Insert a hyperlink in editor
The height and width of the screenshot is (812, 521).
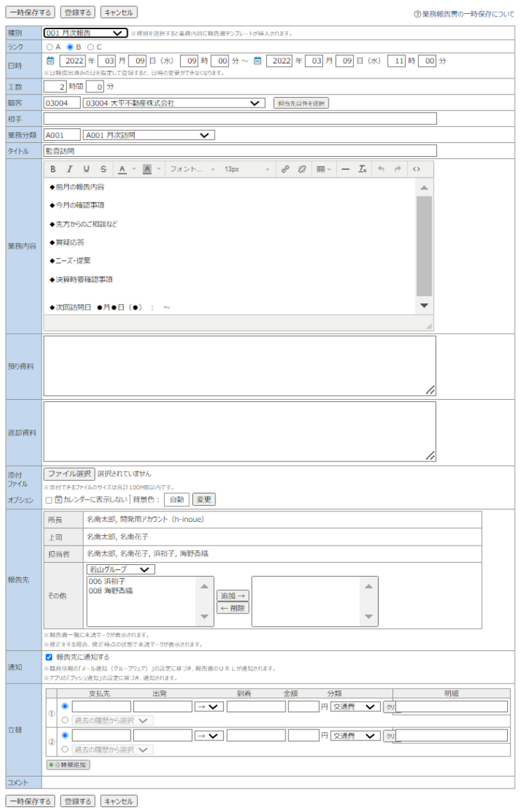point(285,169)
